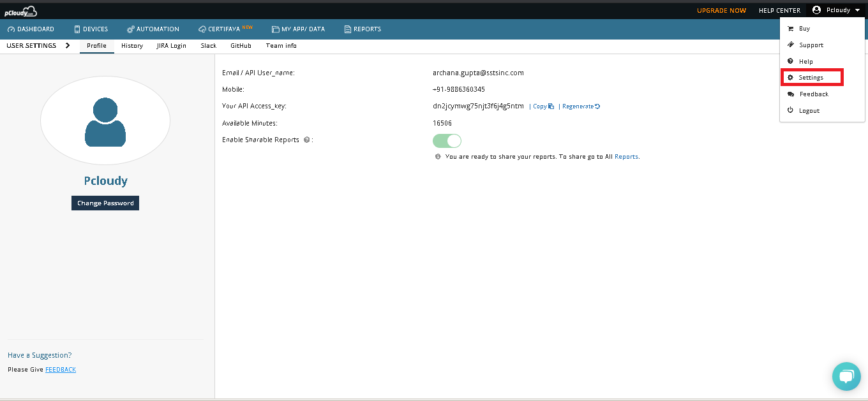
Task: Open the Help Center link
Action: pyautogui.click(x=779, y=11)
